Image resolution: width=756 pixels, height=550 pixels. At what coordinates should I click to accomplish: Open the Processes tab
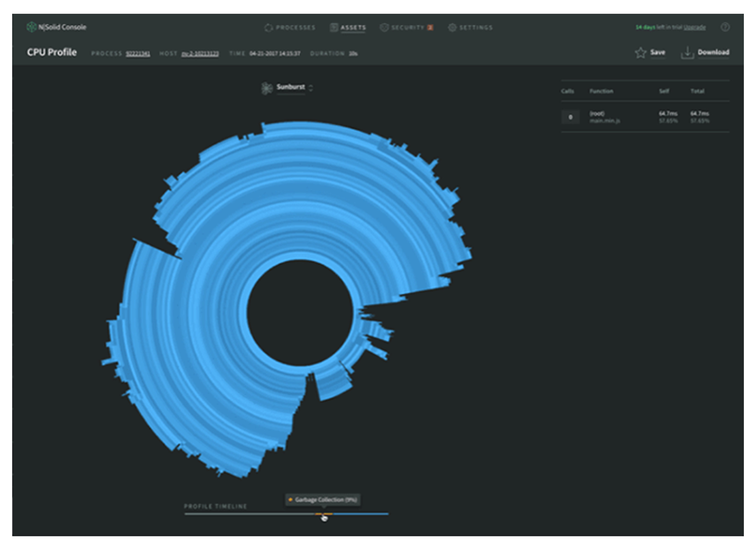[x=295, y=28]
